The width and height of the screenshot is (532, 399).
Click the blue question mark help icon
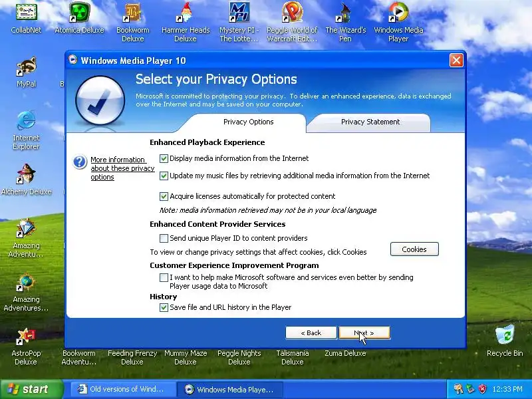tap(80, 162)
